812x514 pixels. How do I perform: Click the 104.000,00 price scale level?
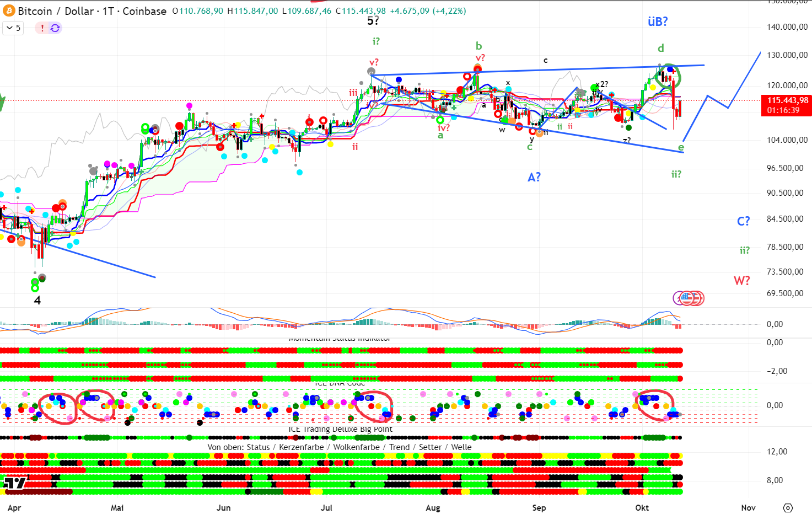[x=787, y=140]
